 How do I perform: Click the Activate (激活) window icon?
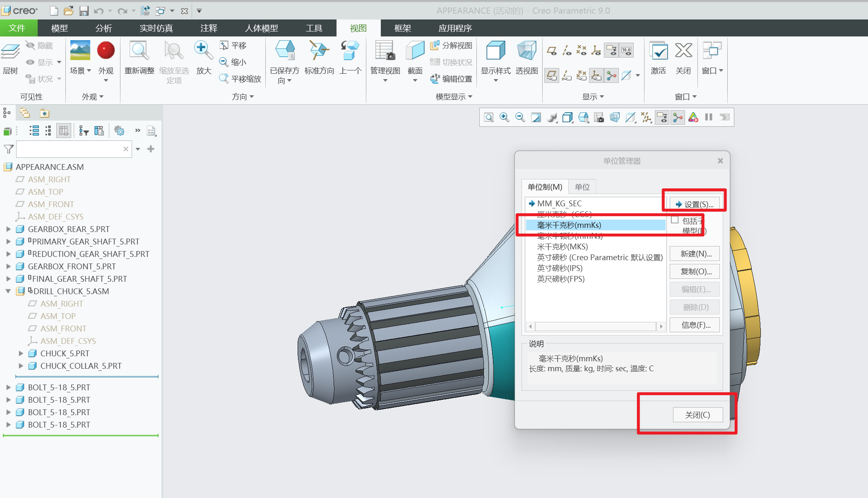click(x=658, y=51)
